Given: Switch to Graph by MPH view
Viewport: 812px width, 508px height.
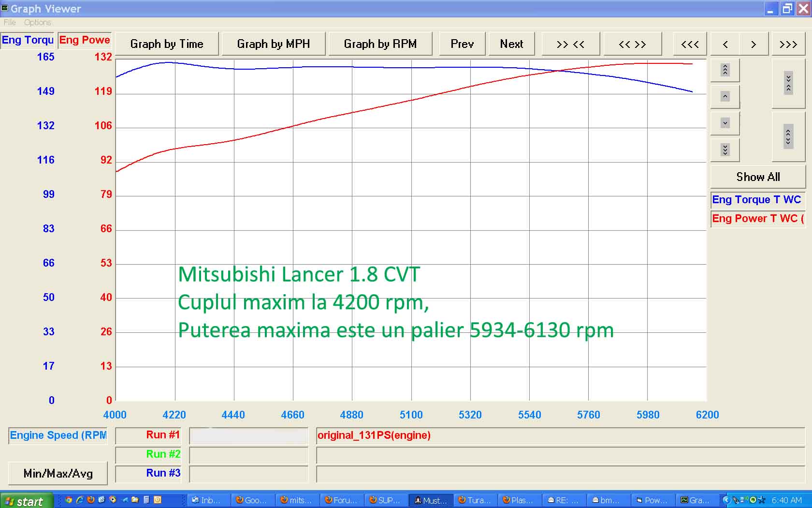Looking at the screenshot, I should (x=274, y=44).
